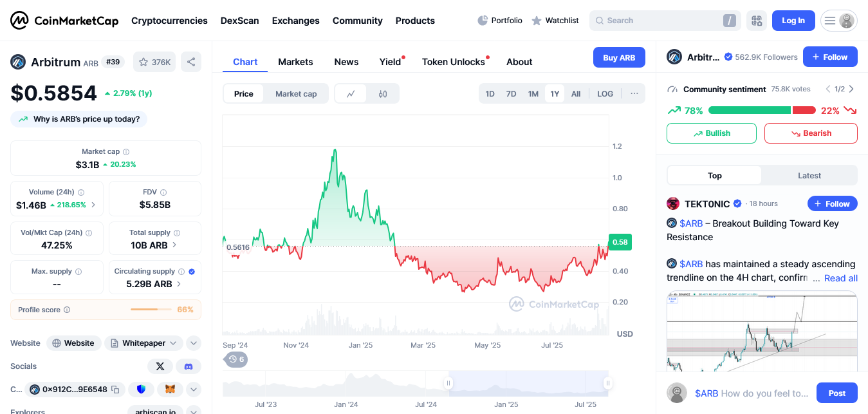Image resolution: width=868 pixels, height=414 pixels.
Task: Open the hamburger profile menu
Action: click(839, 21)
